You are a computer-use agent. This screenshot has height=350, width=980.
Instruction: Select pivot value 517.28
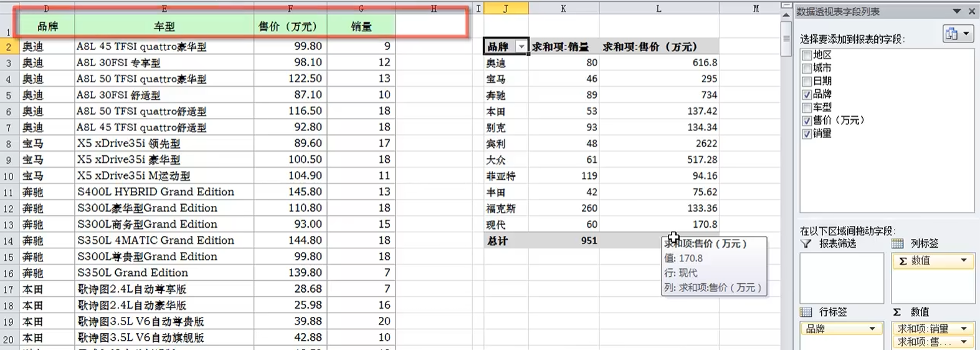tap(659, 160)
